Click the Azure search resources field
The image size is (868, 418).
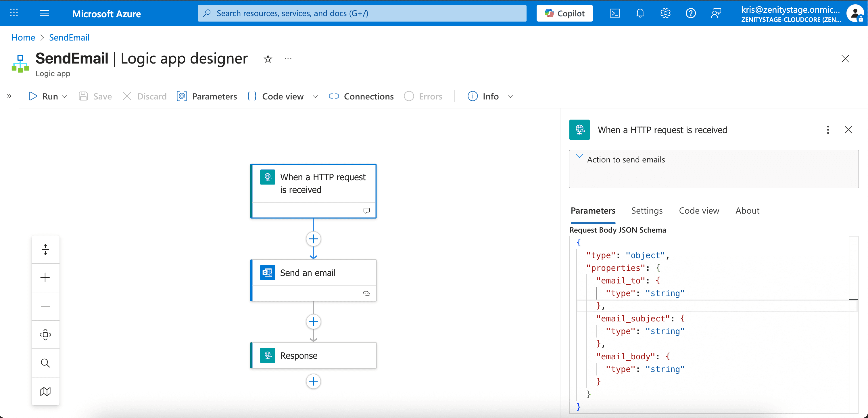362,13
